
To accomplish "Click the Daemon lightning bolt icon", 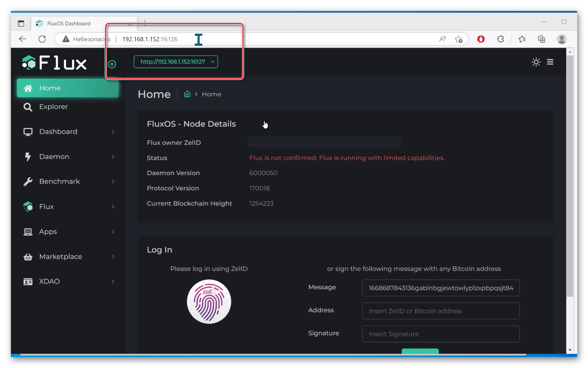I will [x=28, y=157].
